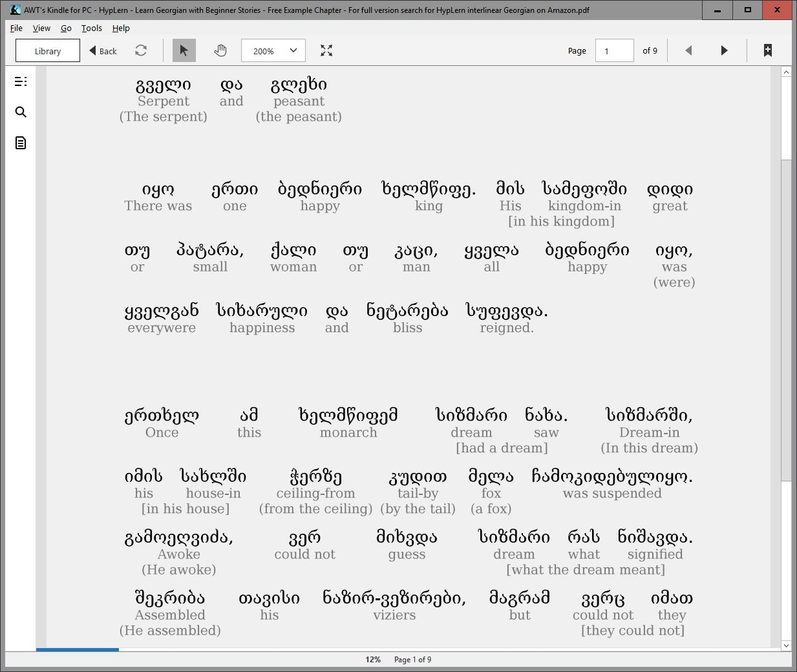Click the Library button
This screenshot has width=797, height=672.
click(x=47, y=50)
